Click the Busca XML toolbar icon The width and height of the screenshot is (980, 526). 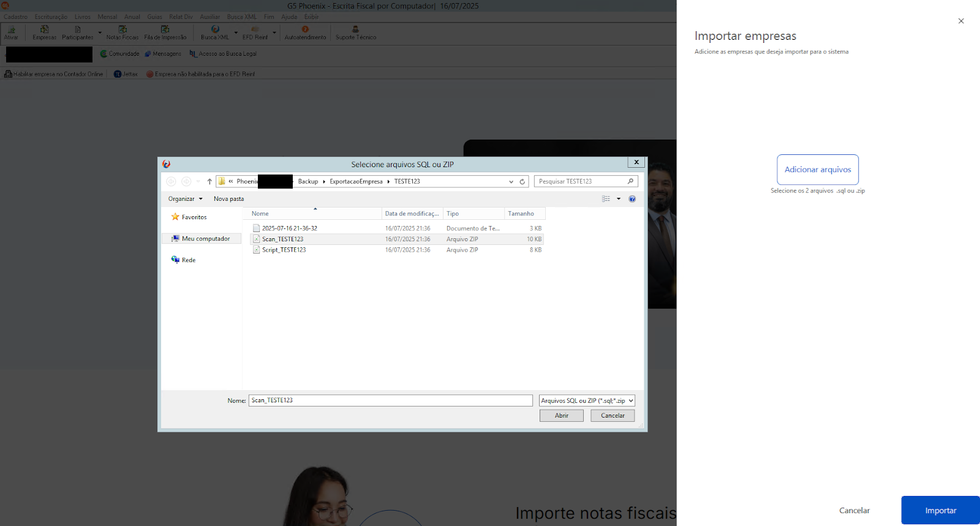click(215, 32)
